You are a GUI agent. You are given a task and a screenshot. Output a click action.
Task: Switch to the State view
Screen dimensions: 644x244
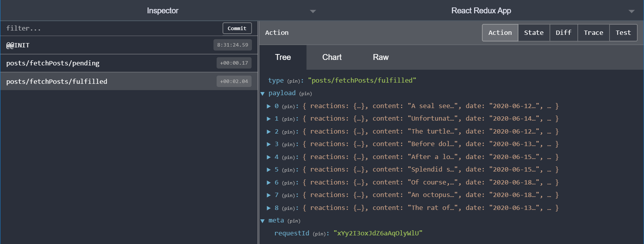point(534,33)
